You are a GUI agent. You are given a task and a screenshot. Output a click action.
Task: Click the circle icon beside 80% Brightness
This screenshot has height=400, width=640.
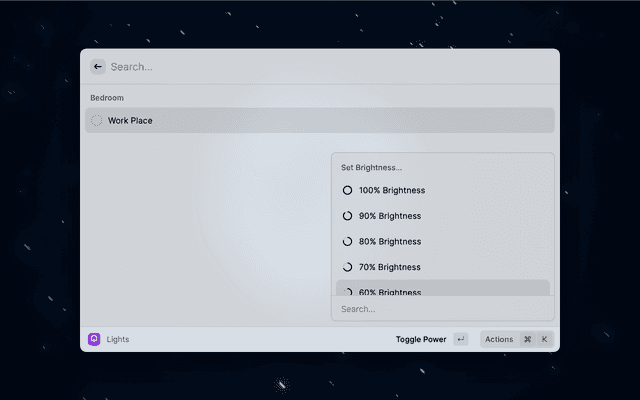click(x=347, y=241)
